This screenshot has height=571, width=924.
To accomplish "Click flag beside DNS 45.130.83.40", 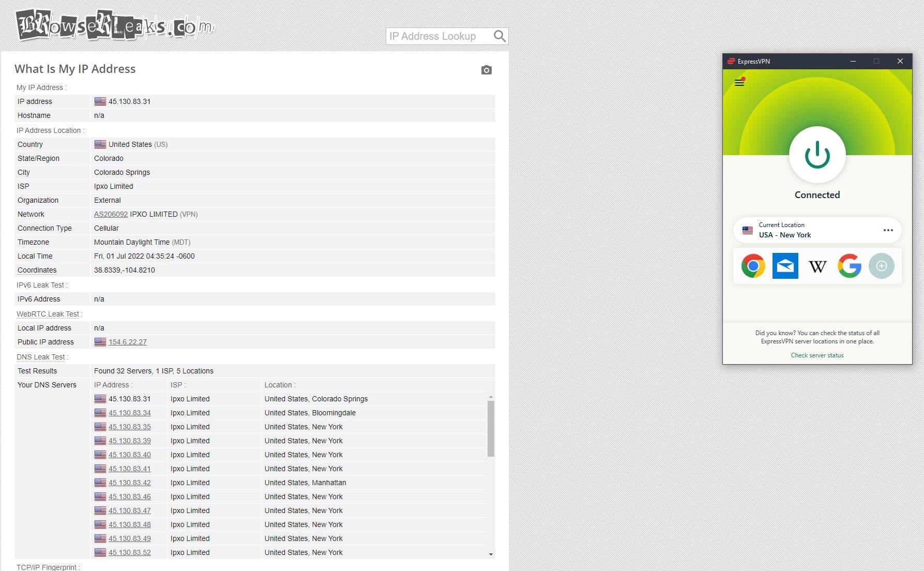I will click(x=100, y=455).
